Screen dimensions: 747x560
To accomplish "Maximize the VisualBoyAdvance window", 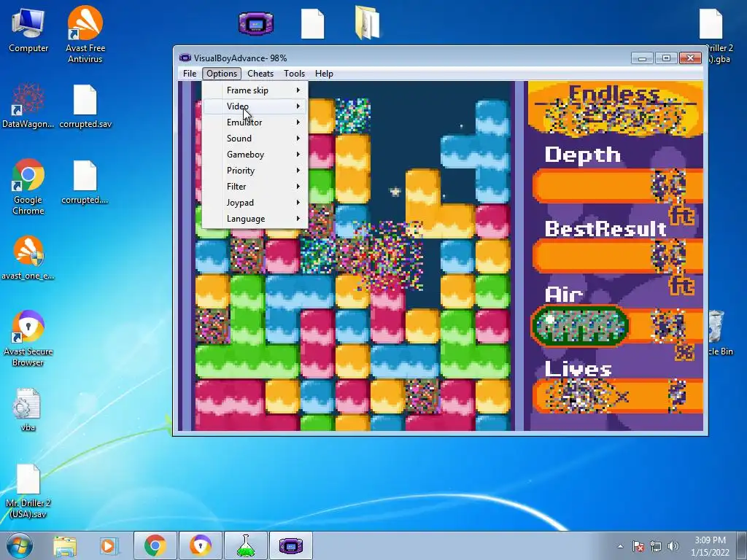I will tap(666, 58).
